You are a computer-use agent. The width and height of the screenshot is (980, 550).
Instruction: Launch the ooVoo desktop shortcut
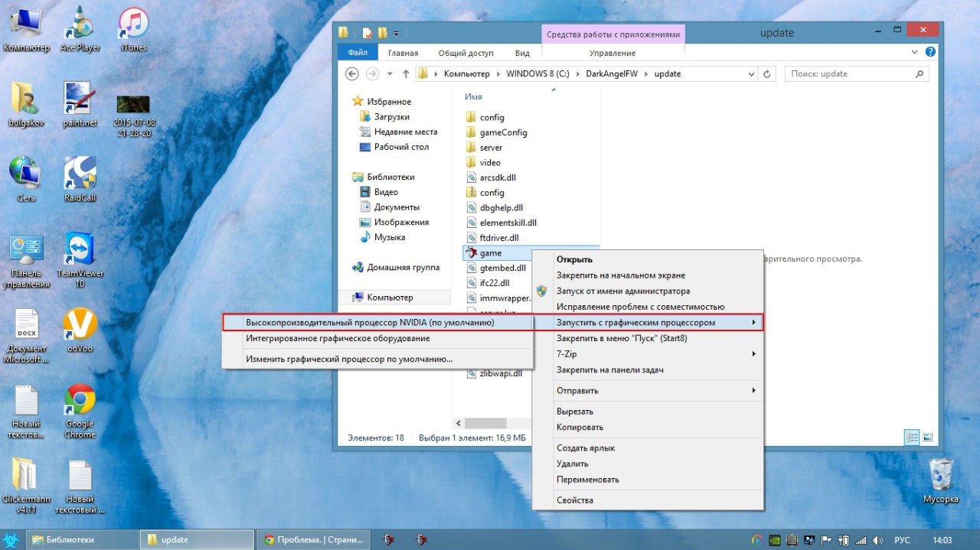point(80,330)
